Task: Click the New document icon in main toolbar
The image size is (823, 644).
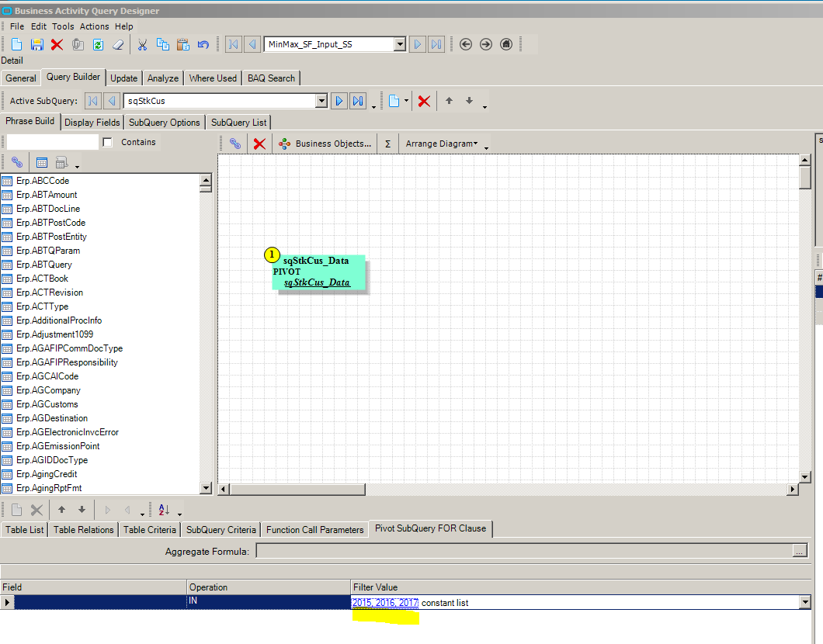Action: pyautogui.click(x=17, y=44)
